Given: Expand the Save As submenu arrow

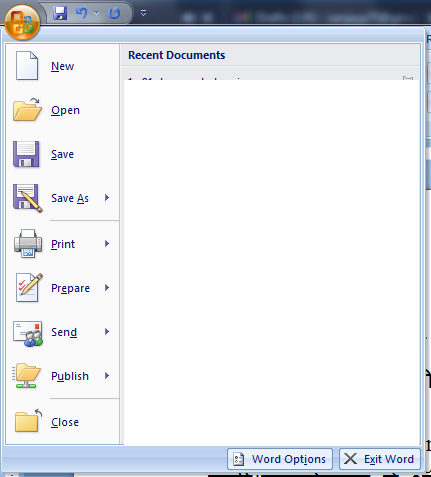Looking at the screenshot, I should tap(107, 198).
